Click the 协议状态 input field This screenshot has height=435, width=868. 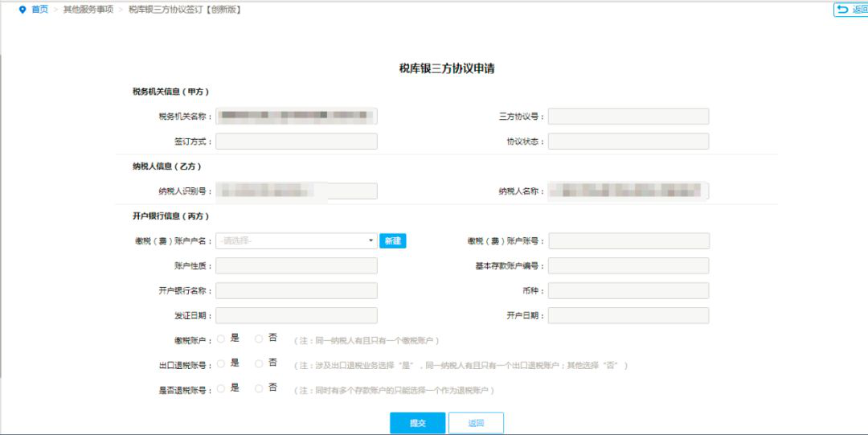pos(628,142)
